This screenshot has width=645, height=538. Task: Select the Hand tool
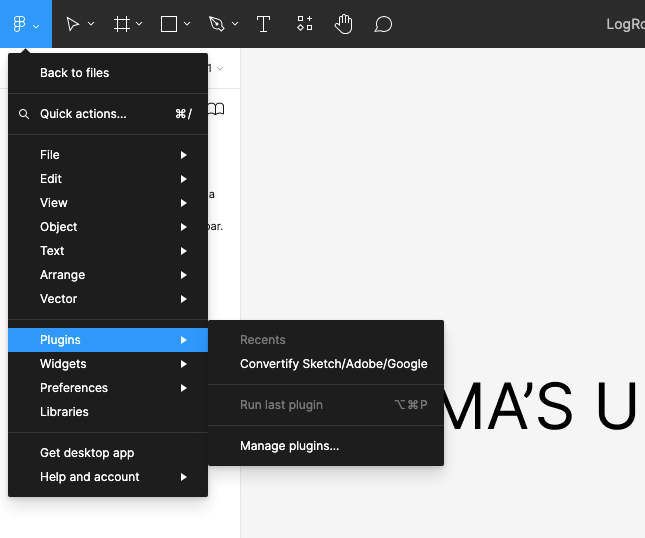(343, 24)
